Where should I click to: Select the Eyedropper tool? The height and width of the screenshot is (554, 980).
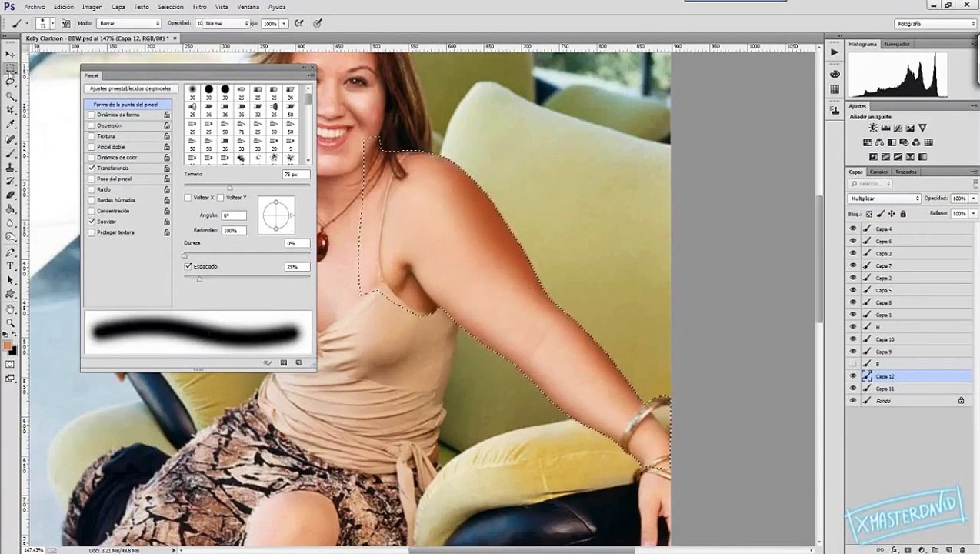(10, 124)
